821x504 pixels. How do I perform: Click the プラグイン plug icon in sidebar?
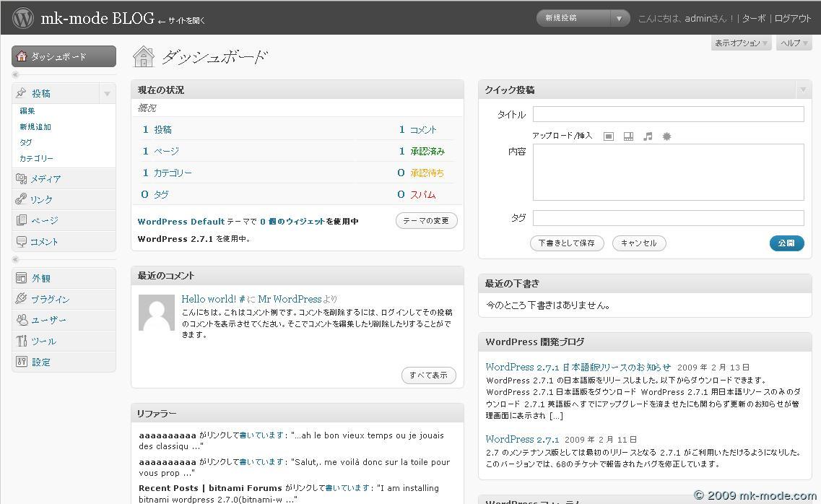pos(22,299)
